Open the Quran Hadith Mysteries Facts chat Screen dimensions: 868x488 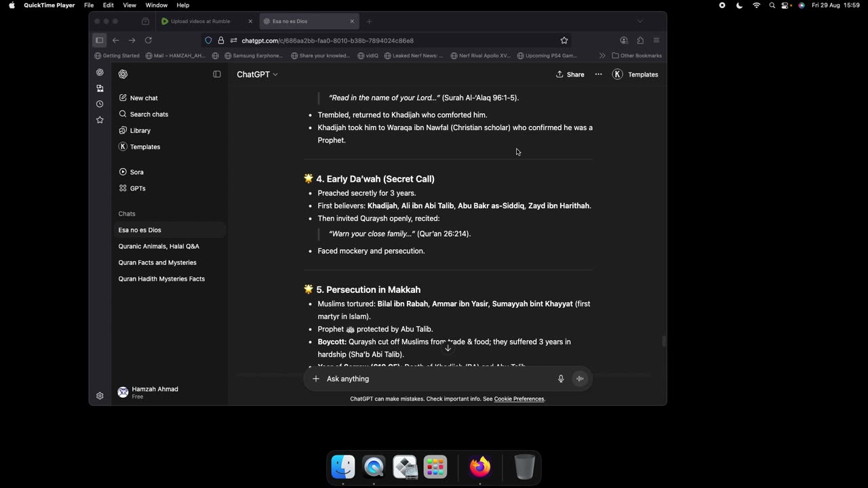(170, 279)
